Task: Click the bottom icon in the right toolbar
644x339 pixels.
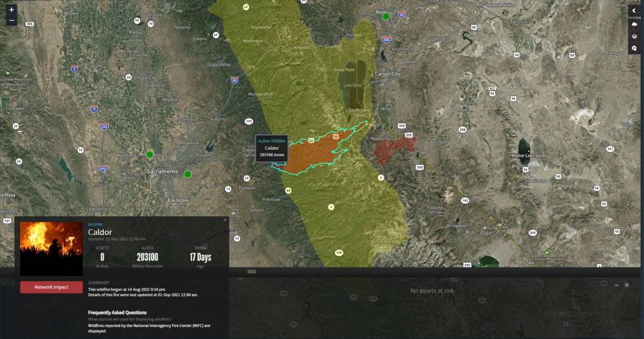Action: click(x=634, y=48)
